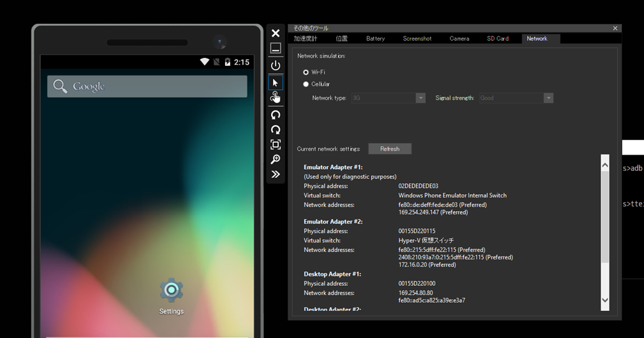Select the Cellular radio button
644x338 pixels.
tap(306, 84)
